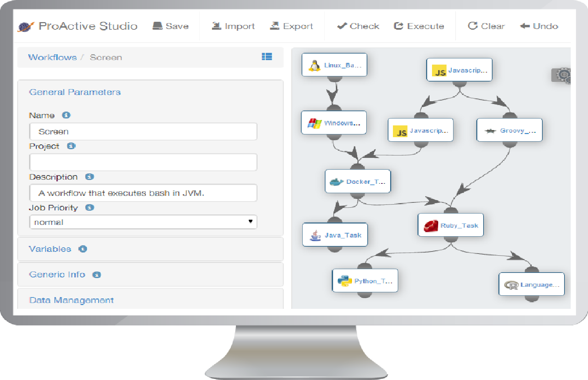Open the Job Priority dropdown

tap(143, 222)
